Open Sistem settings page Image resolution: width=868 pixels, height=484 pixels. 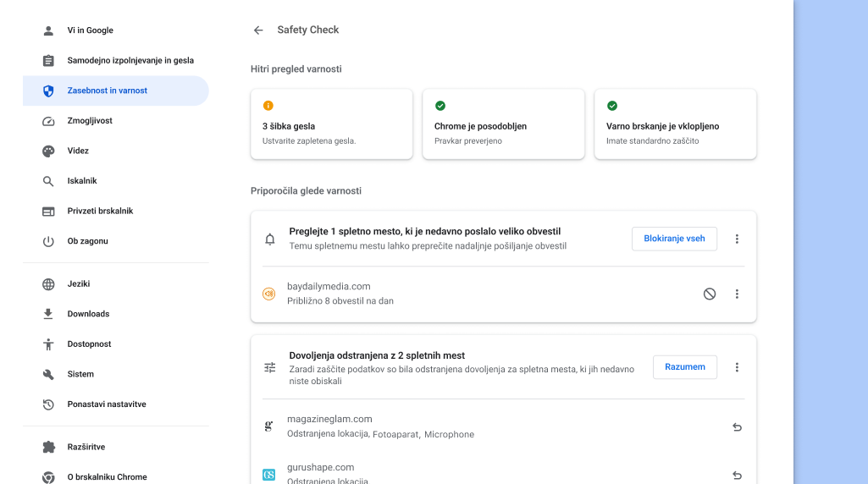pyautogui.click(x=116, y=375)
